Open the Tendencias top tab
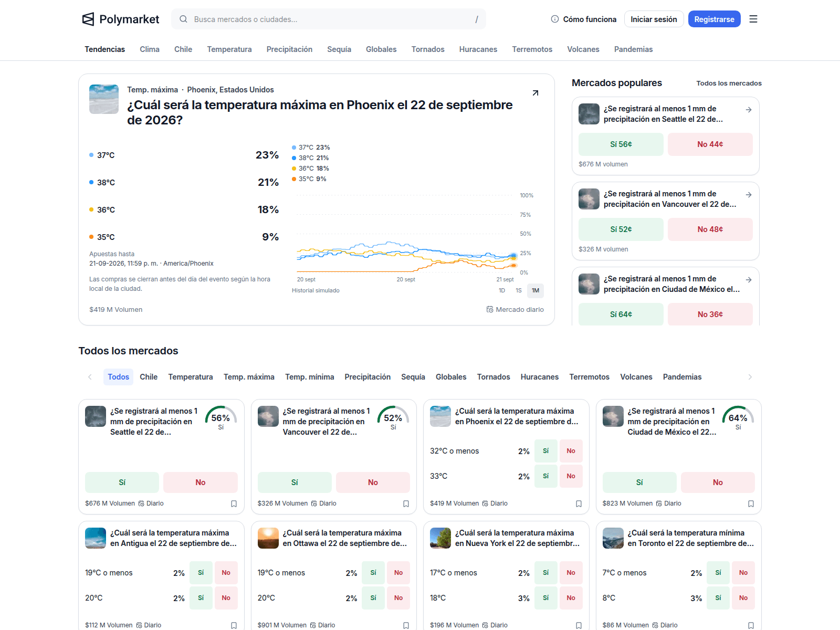 105,49
